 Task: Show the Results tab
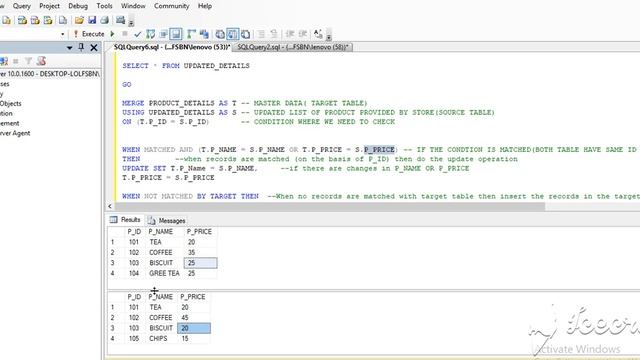(x=125, y=220)
